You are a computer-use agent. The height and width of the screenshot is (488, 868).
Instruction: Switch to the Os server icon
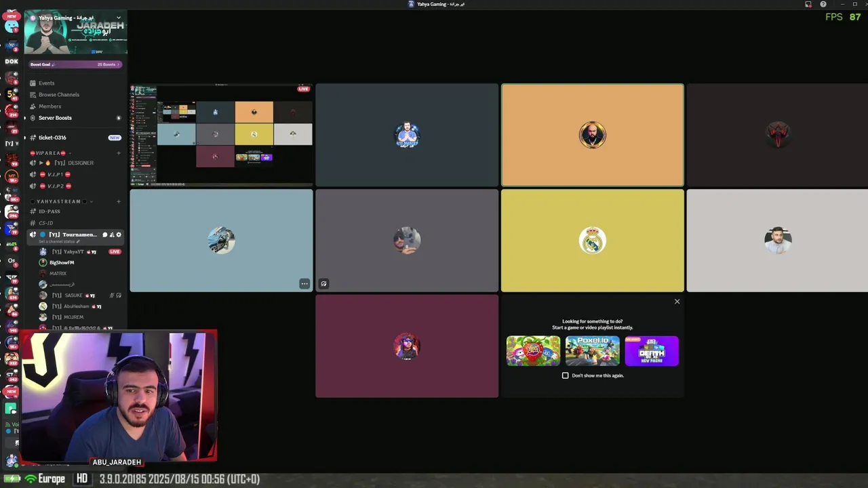click(x=12, y=260)
